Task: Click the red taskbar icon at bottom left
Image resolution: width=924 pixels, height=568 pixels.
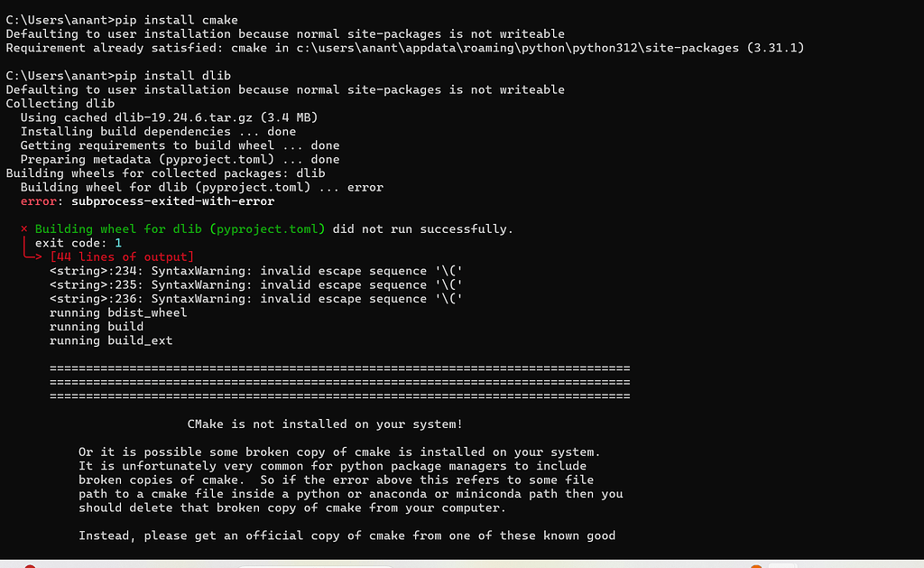Action: [x=30, y=566]
